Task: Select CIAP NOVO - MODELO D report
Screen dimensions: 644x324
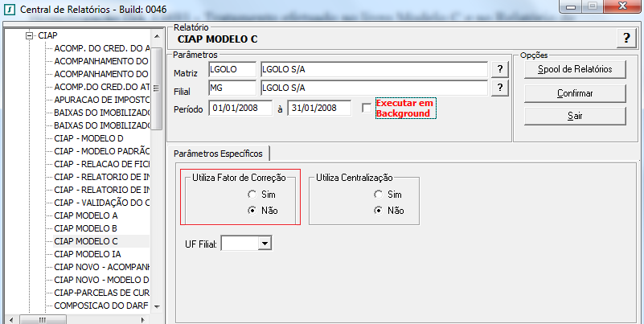Action: coord(102,280)
